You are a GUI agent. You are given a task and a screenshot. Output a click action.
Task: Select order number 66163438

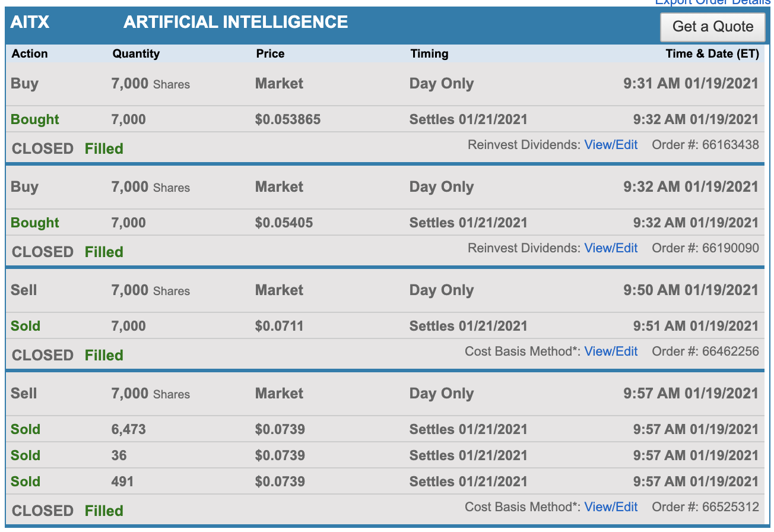tap(729, 145)
